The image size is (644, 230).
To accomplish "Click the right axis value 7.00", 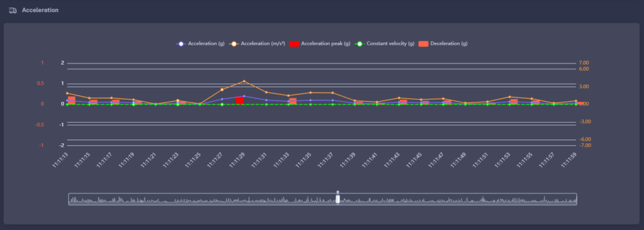I will (x=584, y=63).
